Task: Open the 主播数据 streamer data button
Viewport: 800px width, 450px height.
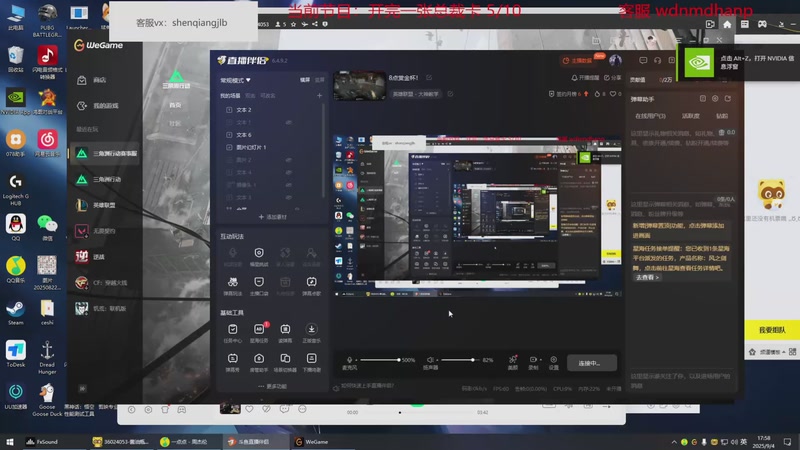Action: (x=578, y=60)
